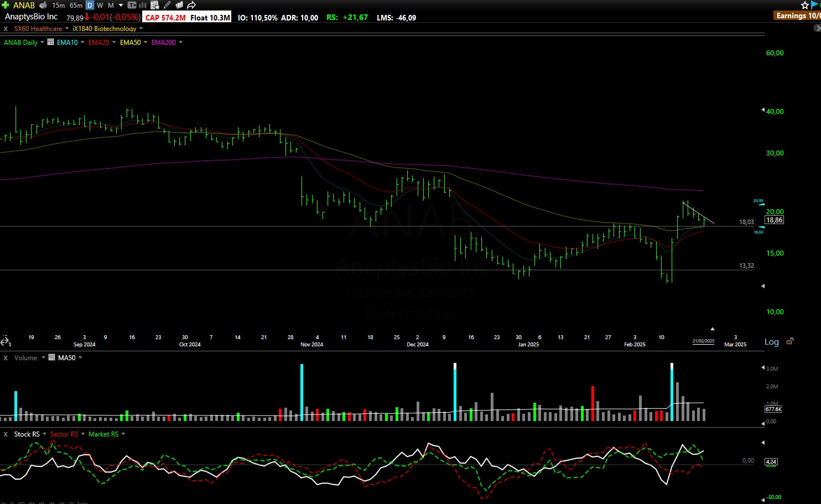This screenshot has height=504, width=821.
Task: Click the Nov 2024 label on time axis
Action: [x=311, y=344]
